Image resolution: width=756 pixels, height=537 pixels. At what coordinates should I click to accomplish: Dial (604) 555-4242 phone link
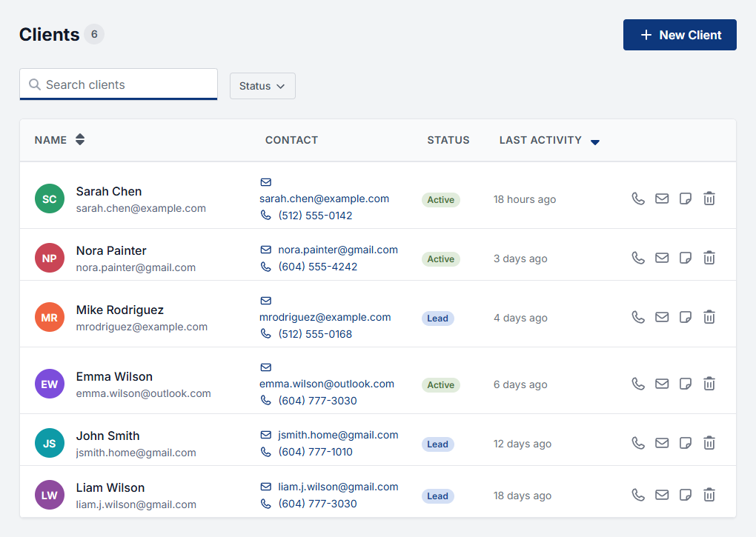point(317,267)
